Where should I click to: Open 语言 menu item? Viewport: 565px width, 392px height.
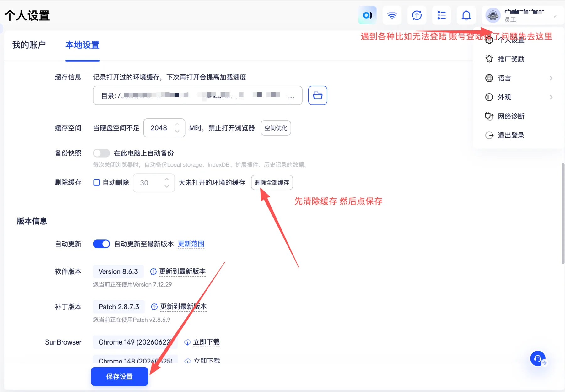pos(519,78)
